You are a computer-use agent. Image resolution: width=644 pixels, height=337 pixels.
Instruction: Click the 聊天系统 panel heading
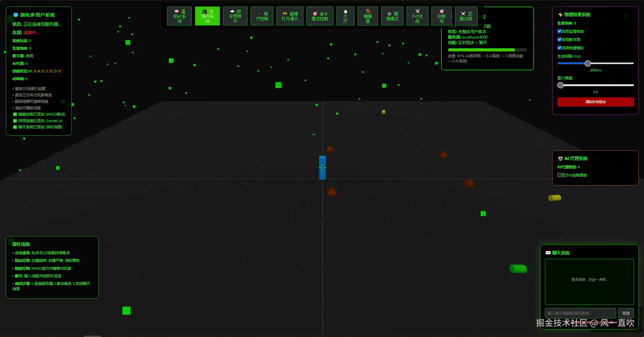coord(561,253)
